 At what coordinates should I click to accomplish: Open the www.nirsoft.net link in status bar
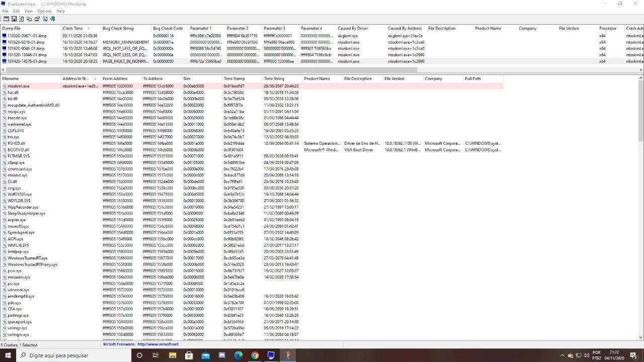click(158, 344)
